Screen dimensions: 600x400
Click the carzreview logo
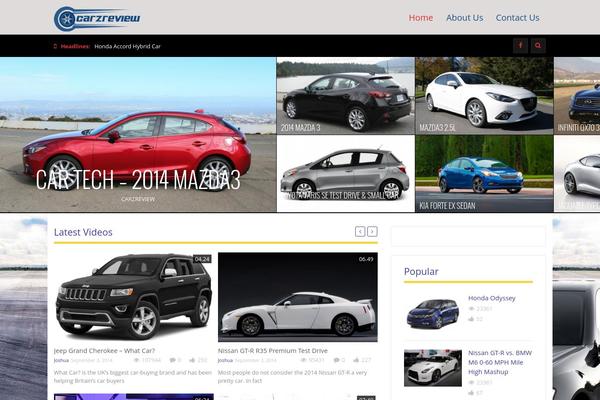click(97, 18)
